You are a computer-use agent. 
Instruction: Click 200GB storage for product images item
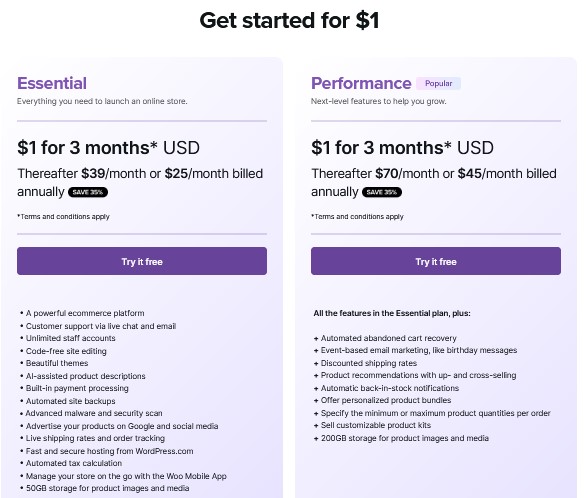click(405, 438)
